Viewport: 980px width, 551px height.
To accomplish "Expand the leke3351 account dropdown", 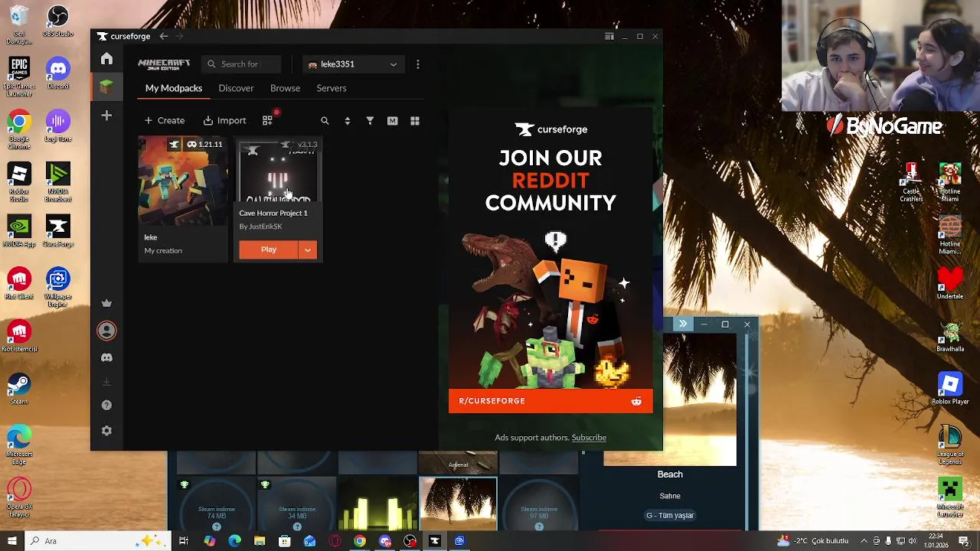I will pyautogui.click(x=352, y=64).
